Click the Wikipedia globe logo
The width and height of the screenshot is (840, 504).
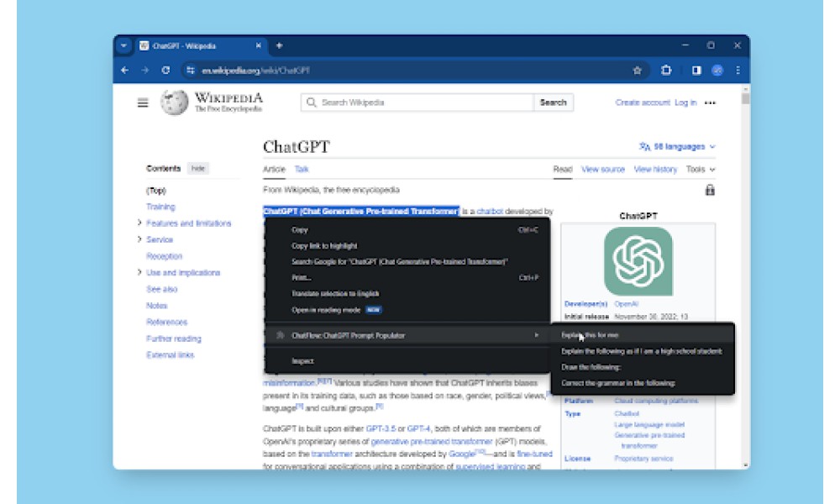pyautogui.click(x=174, y=102)
